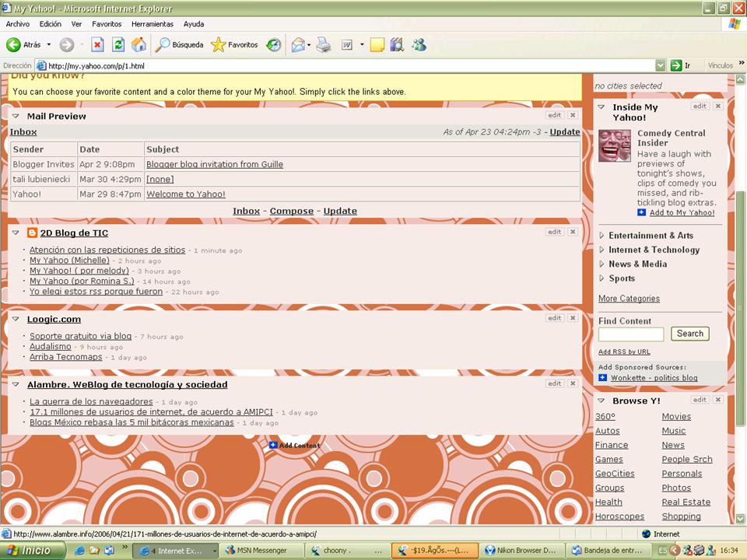Launch Messenger from the toolbar icon

419,45
